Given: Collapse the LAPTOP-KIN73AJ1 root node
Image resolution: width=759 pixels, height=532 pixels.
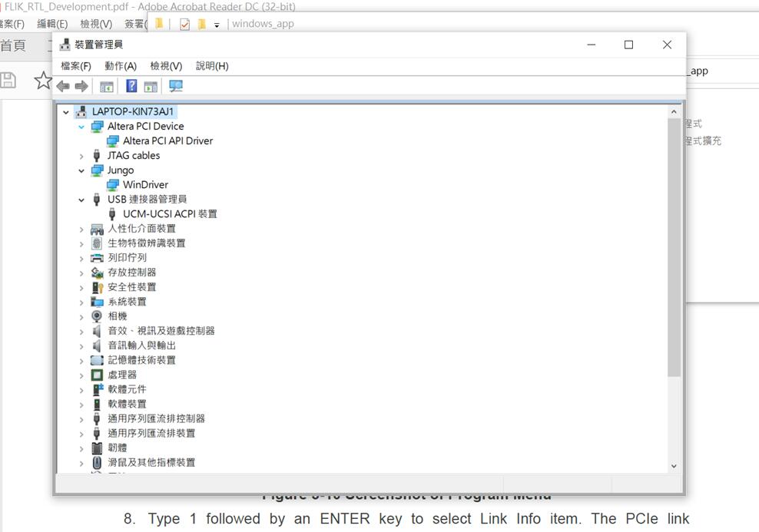Looking at the screenshot, I should pos(66,112).
